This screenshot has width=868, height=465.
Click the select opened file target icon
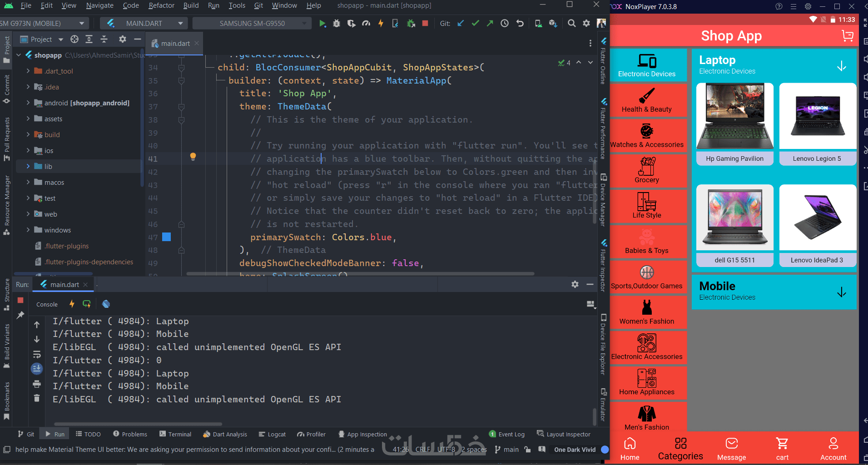(74, 40)
